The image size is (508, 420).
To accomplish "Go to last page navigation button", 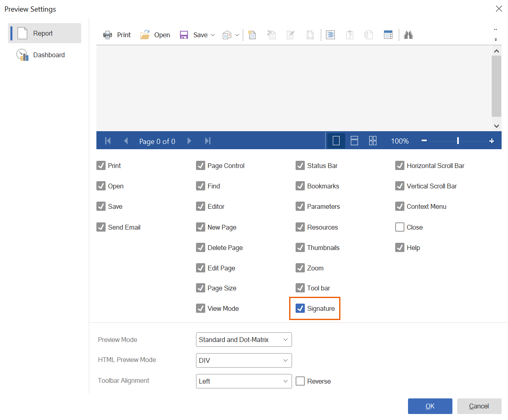I will coord(208,141).
